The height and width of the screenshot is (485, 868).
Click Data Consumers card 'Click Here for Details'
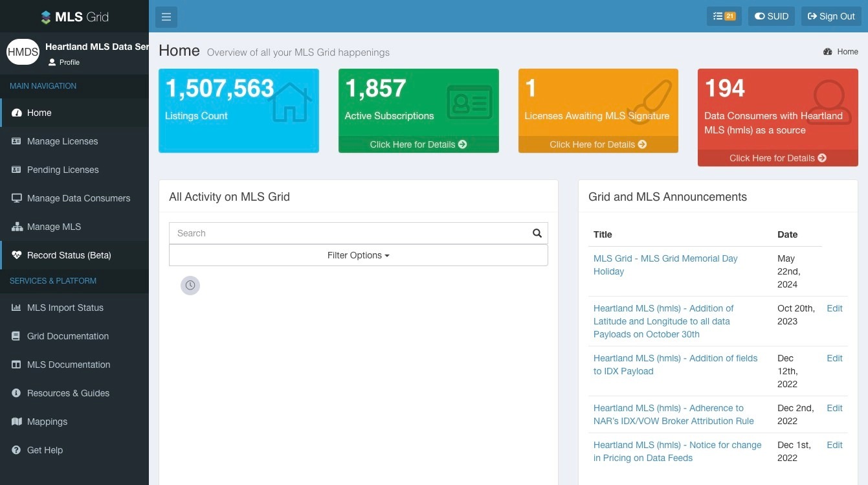point(778,158)
